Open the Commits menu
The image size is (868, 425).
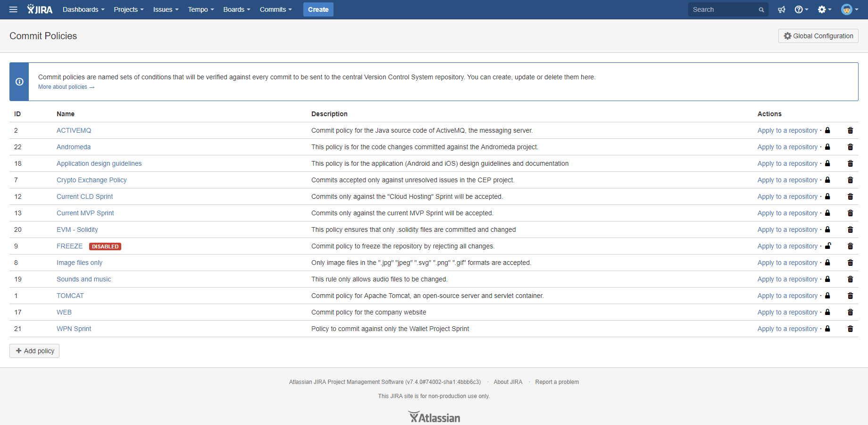tap(276, 9)
